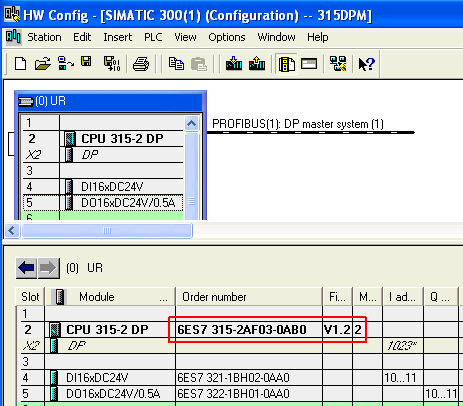Click the (0) UR detail view label
Viewport: 463px width, 406px height.
click(x=84, y=268)
